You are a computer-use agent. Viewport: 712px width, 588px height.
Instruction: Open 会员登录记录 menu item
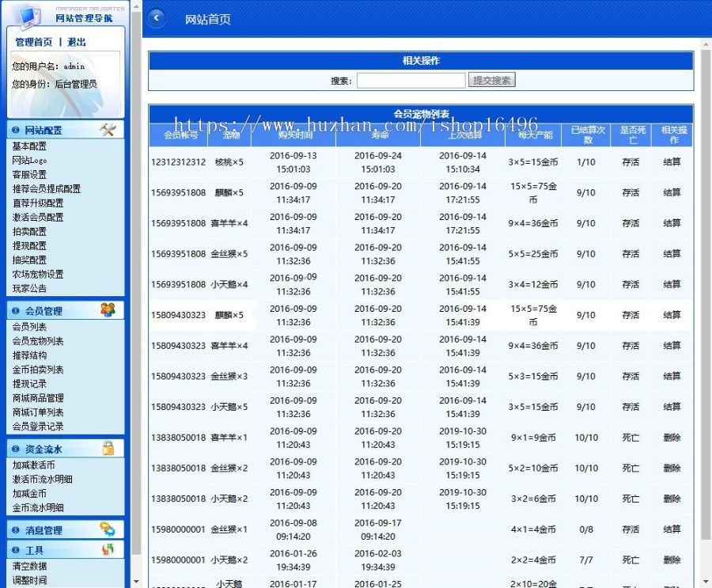[x=38, y=427]
